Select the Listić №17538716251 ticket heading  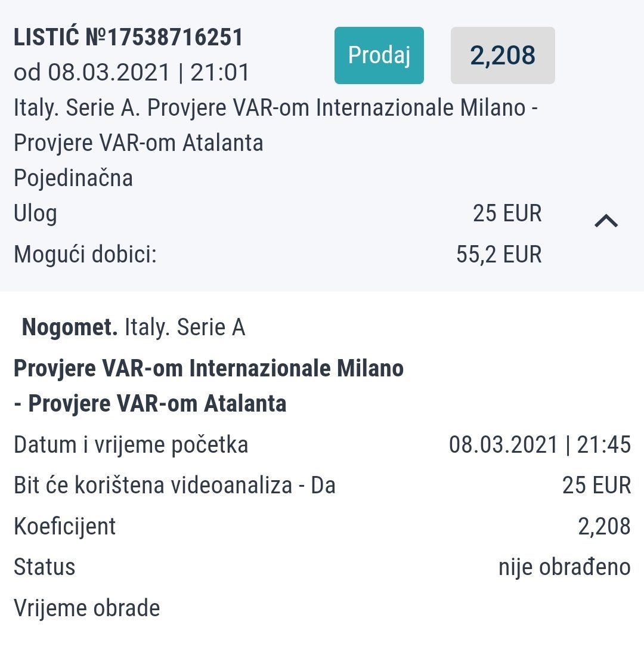(128, 37)
